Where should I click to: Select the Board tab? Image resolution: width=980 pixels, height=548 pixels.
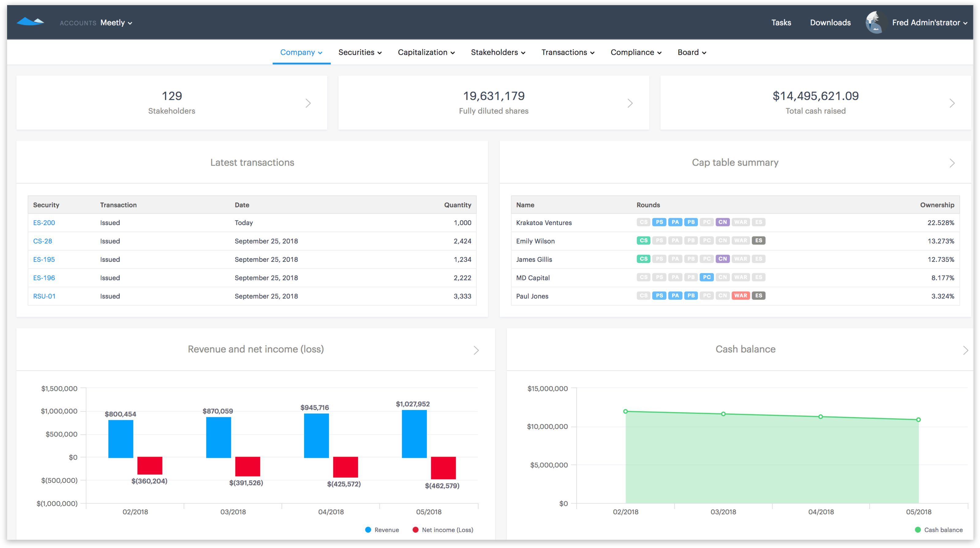[x=691, y=52]
